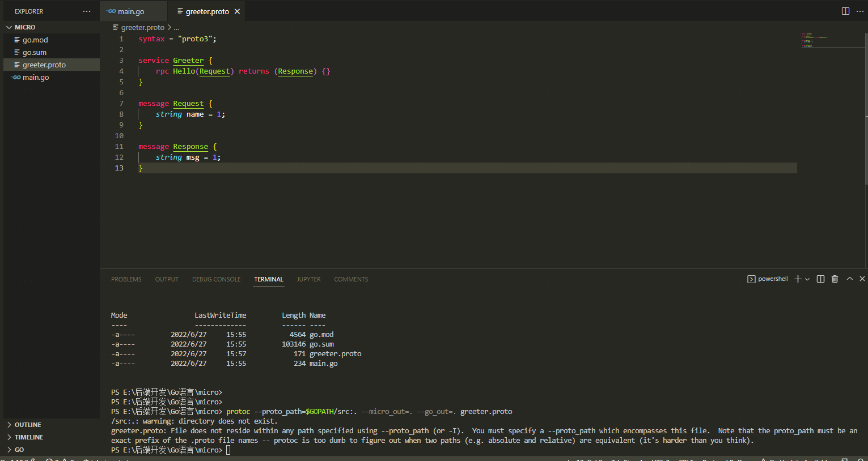Open editor more actions with the ellipsis icon
Screen dimensions: 868x461
(x=860, y=11)
